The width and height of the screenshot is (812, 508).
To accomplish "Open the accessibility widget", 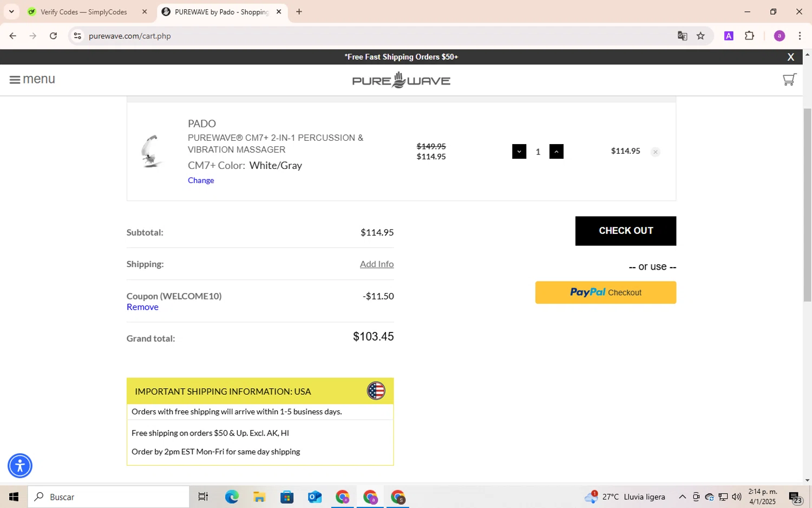I will click(20, 466).
